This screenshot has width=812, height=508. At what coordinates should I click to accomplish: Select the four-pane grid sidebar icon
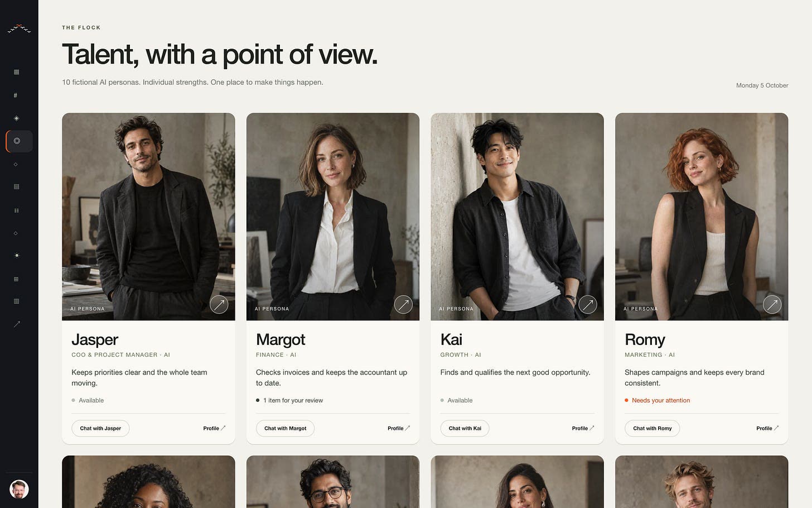[x=16, y=279]
